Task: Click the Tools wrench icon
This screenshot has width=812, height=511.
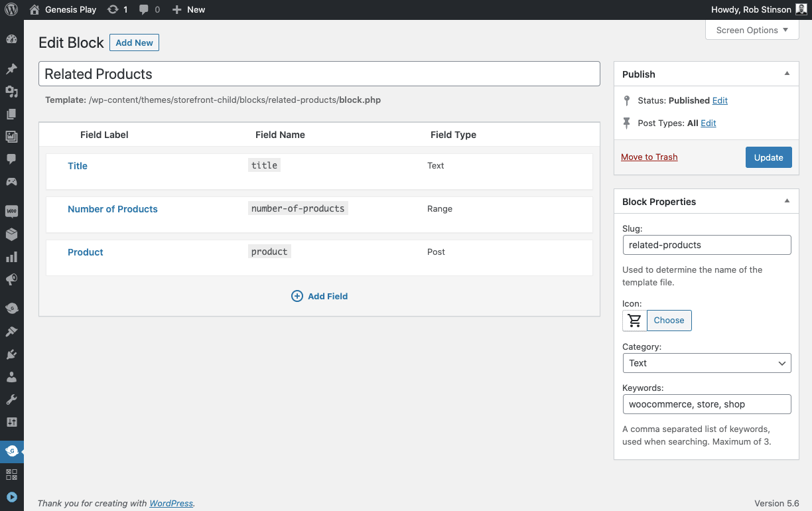Action: (11, 399)
